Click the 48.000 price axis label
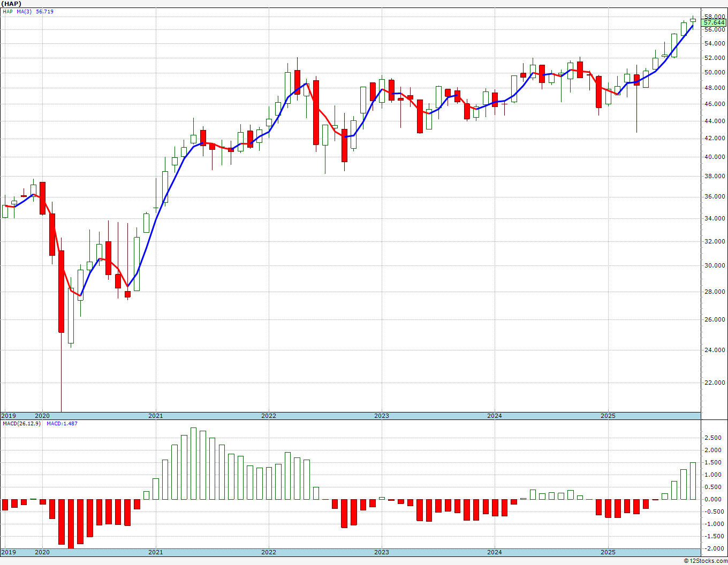Image resolution: width=728 pixels, height=565 pixels. click(715, 88)
